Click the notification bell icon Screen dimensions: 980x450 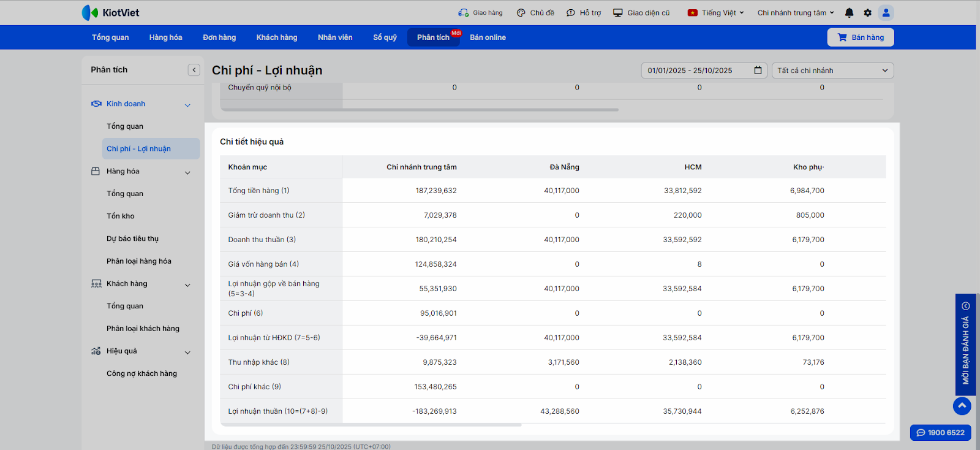849,13
